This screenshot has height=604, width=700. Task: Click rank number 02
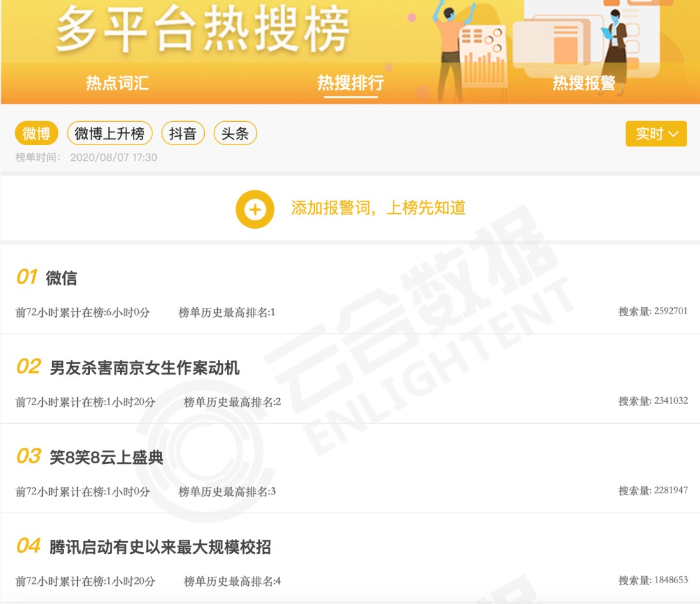click(x=29, y=367)
